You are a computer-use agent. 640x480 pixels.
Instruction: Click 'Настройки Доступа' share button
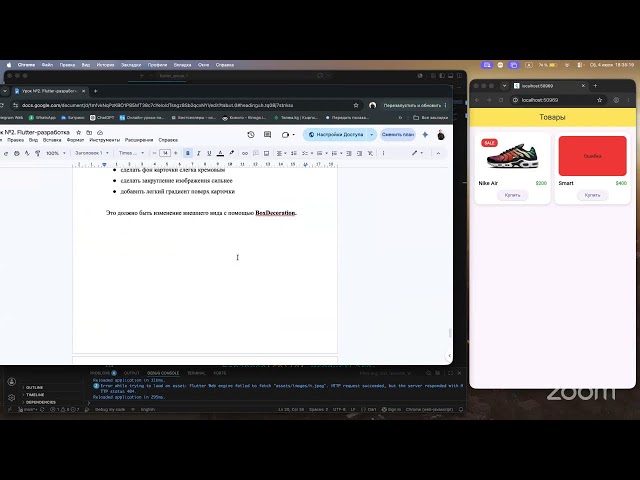[x=336, y=135]
